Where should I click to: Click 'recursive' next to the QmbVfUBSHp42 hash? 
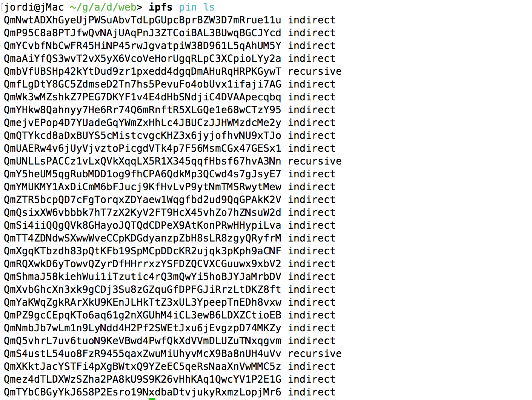pos(315,71)
